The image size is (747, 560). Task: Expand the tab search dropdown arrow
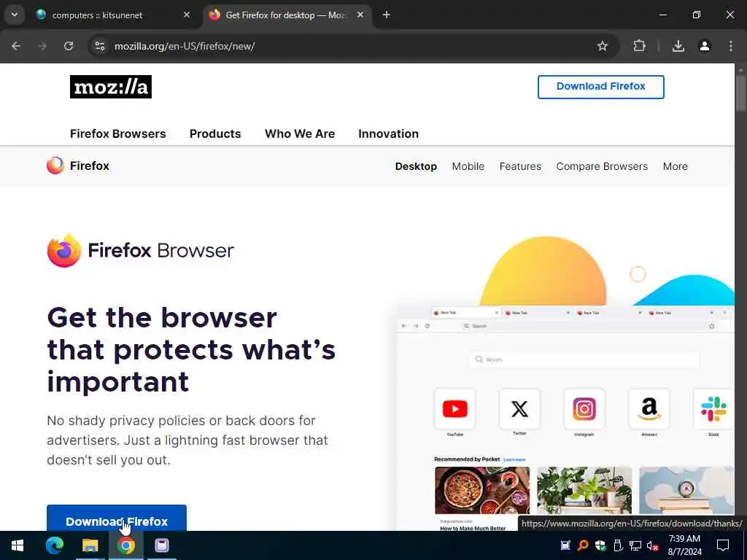pos(15,15)
